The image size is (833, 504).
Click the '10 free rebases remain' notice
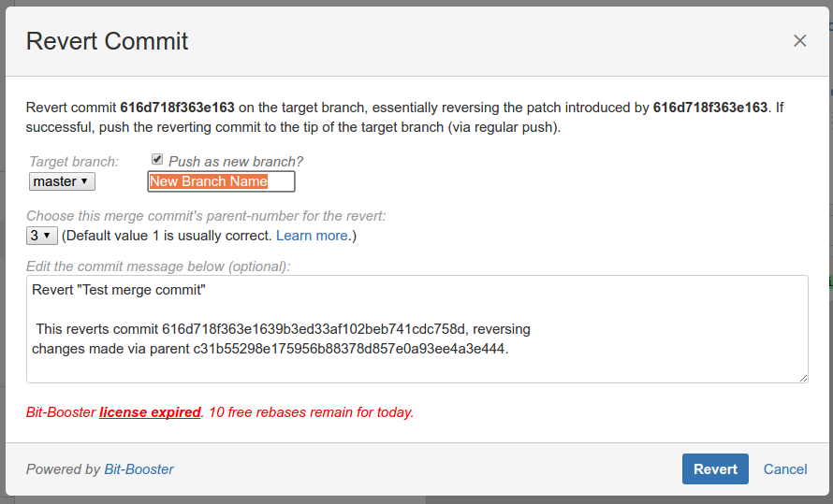[311, 411]
